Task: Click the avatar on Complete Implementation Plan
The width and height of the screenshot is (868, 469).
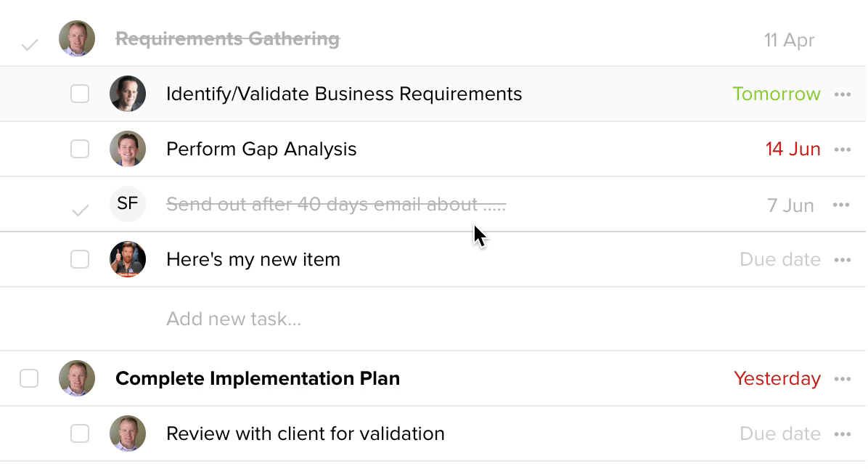Action: [x=77, y=378]
